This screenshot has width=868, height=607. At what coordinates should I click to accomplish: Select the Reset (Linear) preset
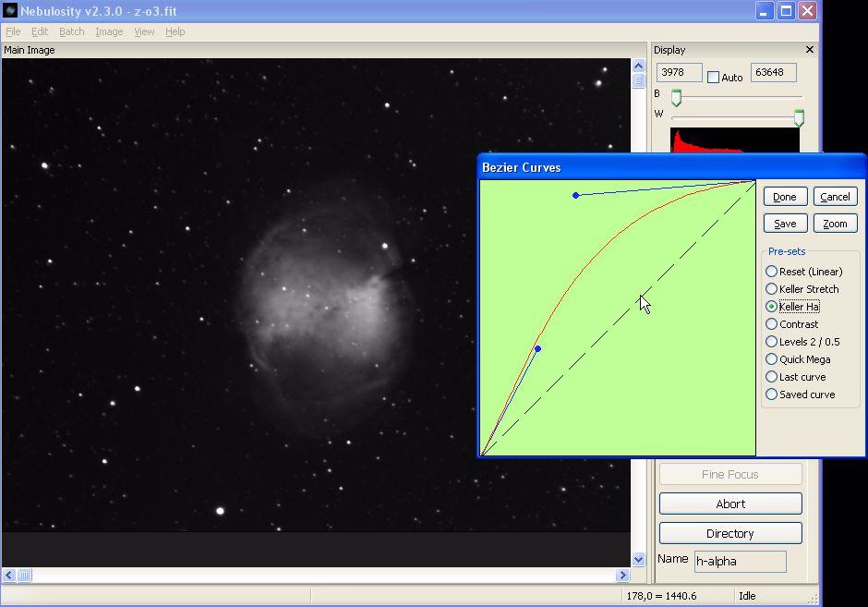click(x=772, y=272)
